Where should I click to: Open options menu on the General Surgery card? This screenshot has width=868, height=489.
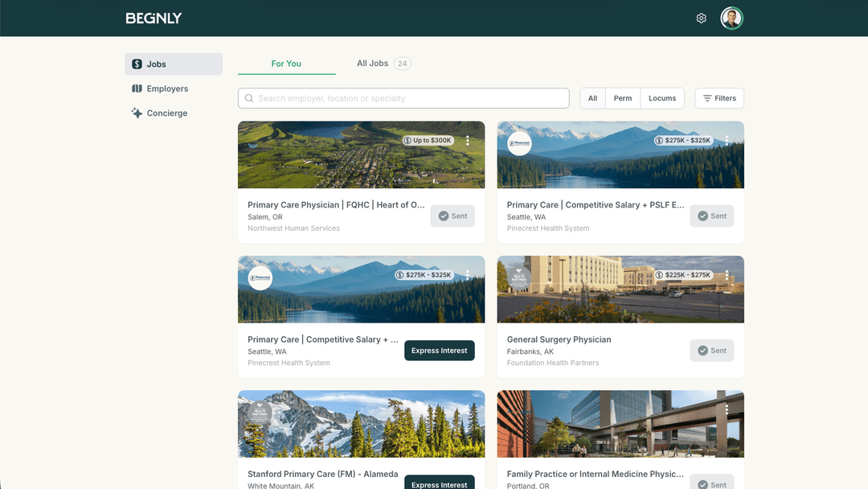point(727,273)
